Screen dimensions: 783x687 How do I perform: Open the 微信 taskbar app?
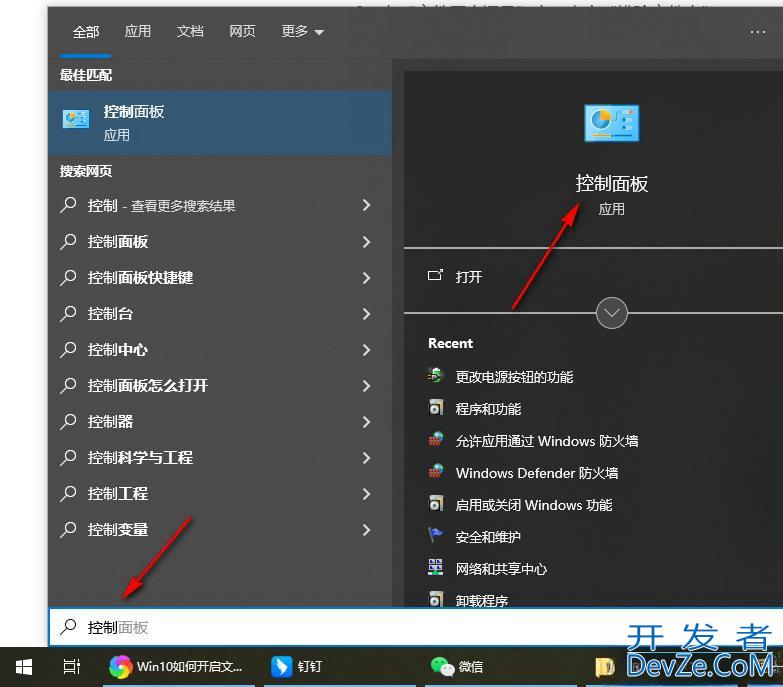click(x=456, y=666)
